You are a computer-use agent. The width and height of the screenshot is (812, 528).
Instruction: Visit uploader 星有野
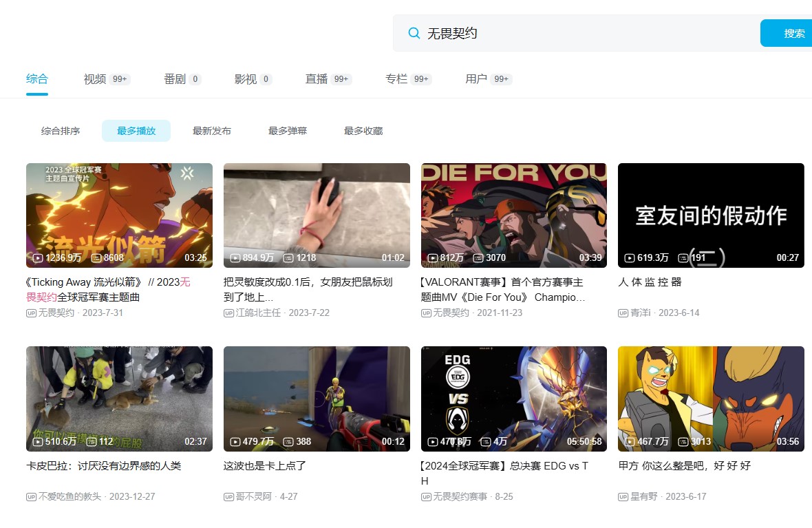(x=643, y=497)
